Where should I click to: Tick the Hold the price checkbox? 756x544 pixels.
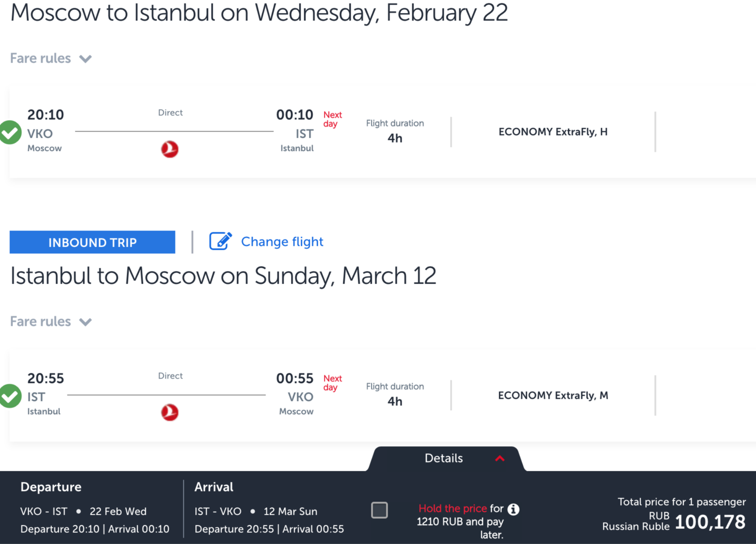point(379,510)
